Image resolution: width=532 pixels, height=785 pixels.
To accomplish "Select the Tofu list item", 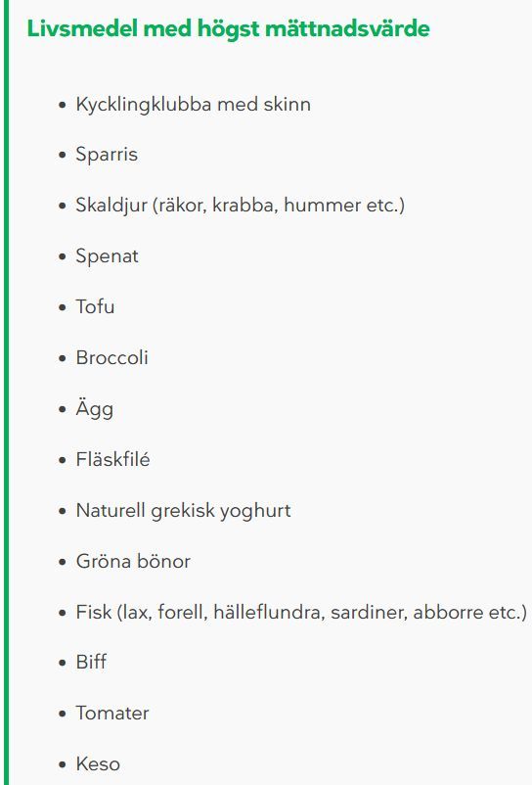I will tap(95, 306).
